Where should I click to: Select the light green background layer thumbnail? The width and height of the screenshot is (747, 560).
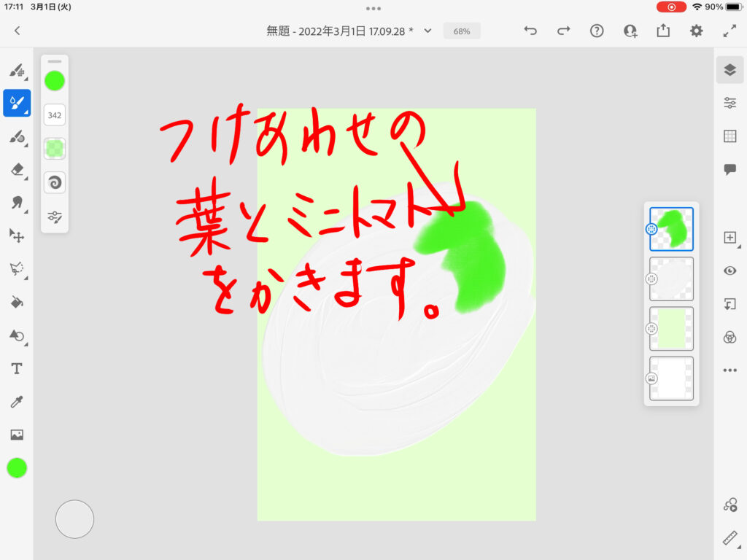pyautogui.click(x=671, y=328)
